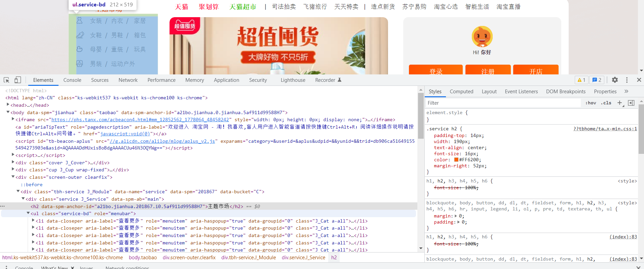The image size is (644, 269).
Task: Close the DevTools panel
Action: (x=639, y=80)
